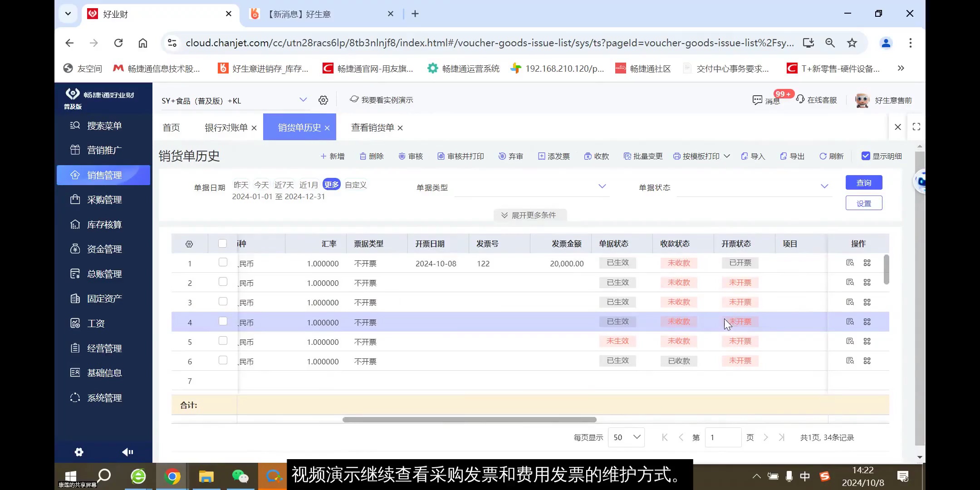
Task: Click the 审核 audit icon
Action: click(x=410, y=156)
